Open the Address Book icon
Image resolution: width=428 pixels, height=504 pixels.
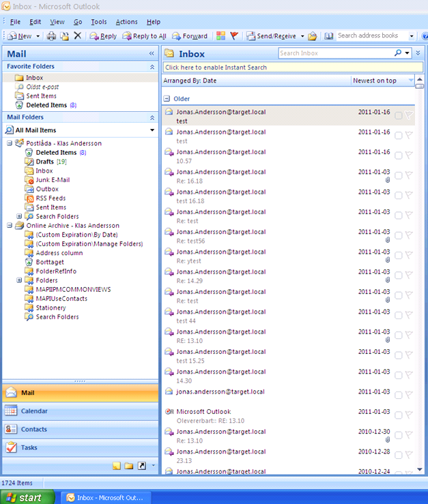(x=328, y=36)
